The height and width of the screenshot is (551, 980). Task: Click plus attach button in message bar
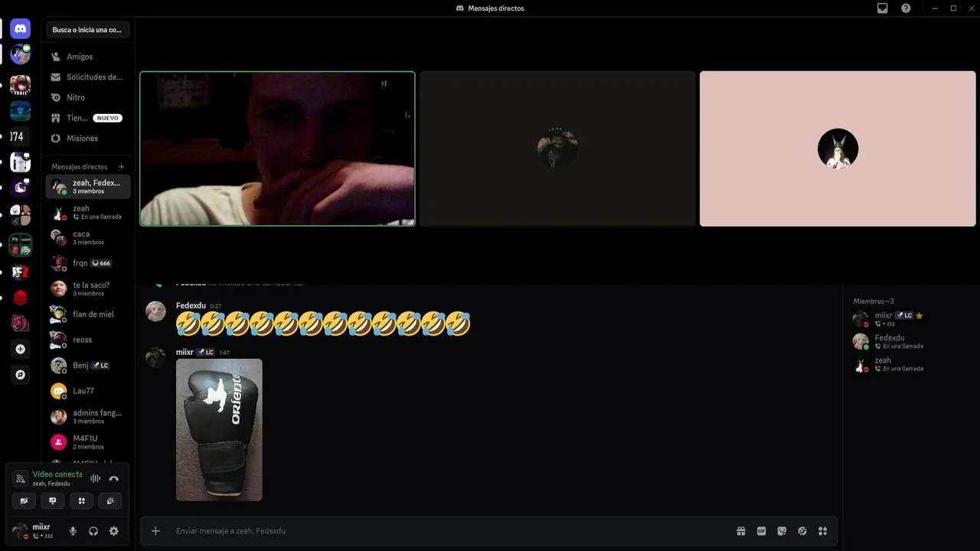(x=155, y=531)
